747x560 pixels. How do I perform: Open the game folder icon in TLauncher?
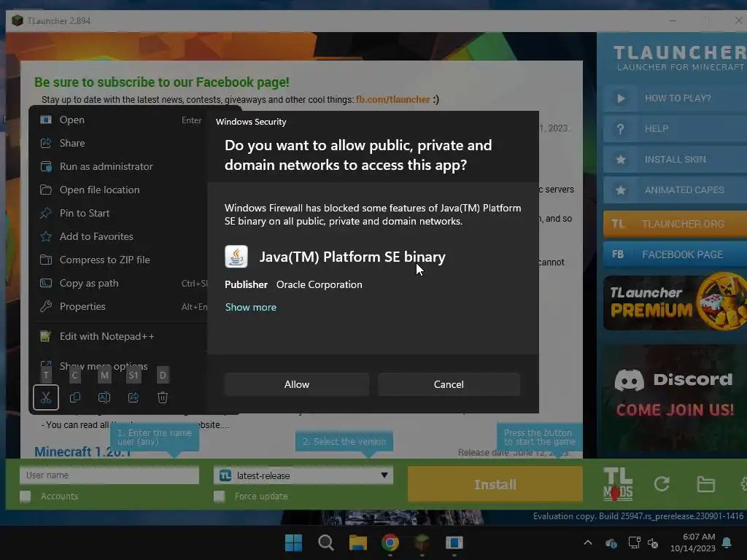(705, 484)
